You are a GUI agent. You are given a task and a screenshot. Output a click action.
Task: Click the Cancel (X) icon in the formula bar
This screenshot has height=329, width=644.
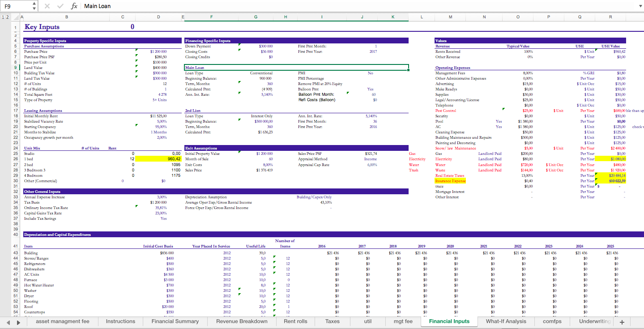pyautogui.click(x=47, y=6)
